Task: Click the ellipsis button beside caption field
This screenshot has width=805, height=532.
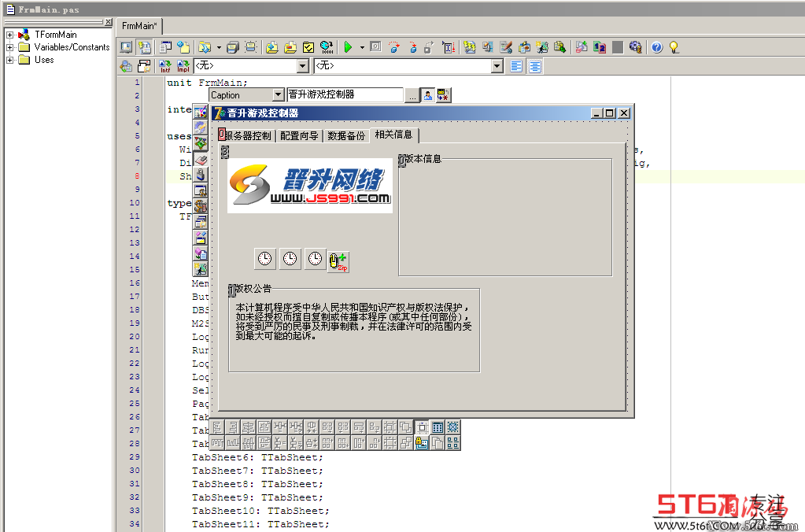Action: tap(412, 95)
